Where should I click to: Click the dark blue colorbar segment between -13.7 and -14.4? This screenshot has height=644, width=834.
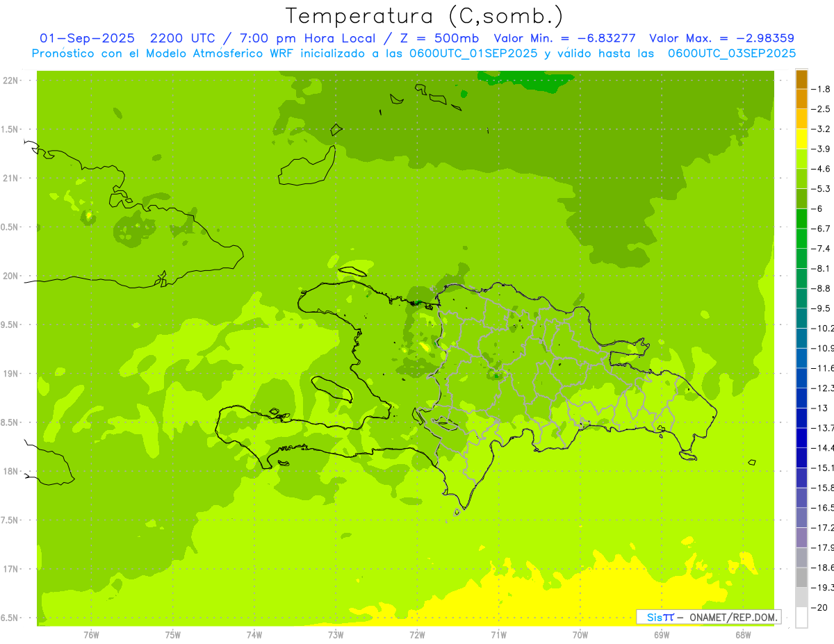[801, 438]
